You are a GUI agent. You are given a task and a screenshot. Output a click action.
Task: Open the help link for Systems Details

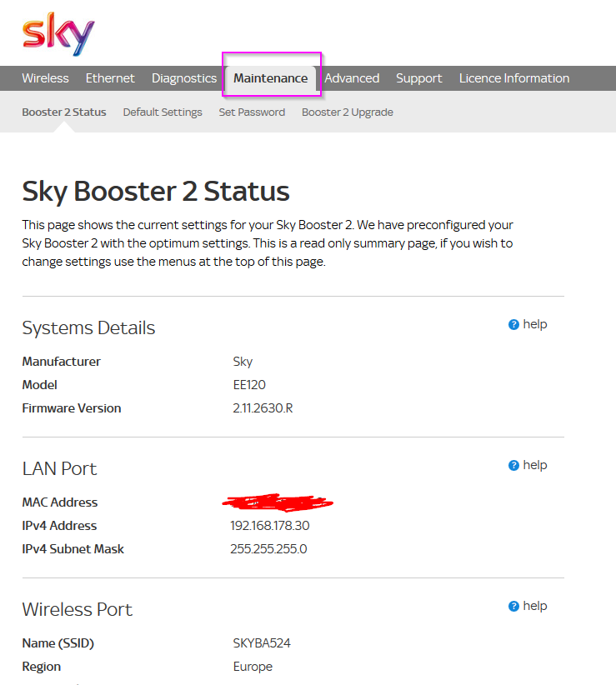535,324
